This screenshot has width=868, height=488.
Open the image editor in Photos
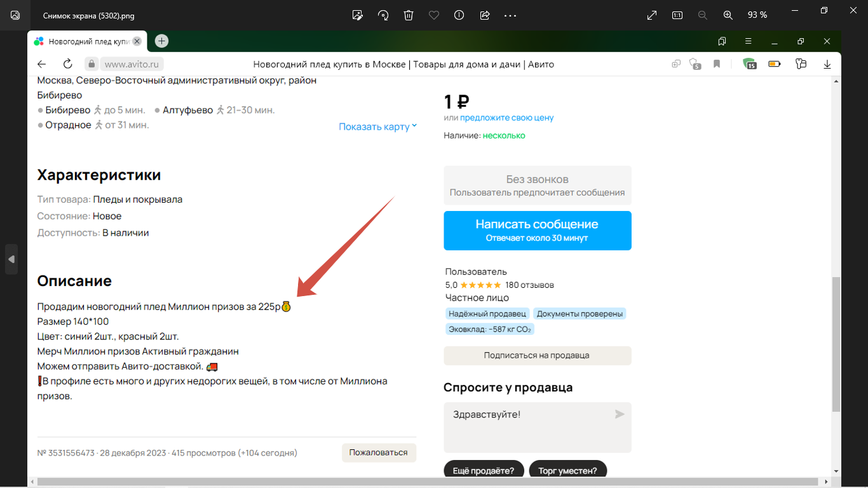[358, 15]
